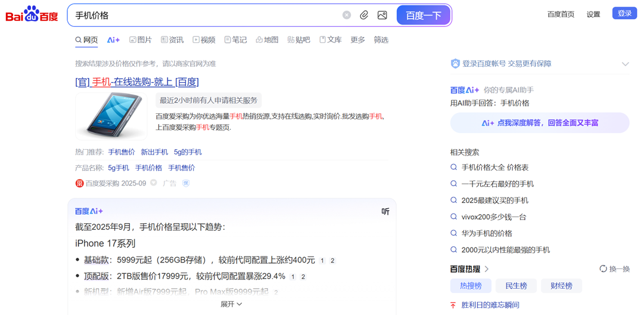
Task: Switch to the 文库 tab
Action: point(330,40)
